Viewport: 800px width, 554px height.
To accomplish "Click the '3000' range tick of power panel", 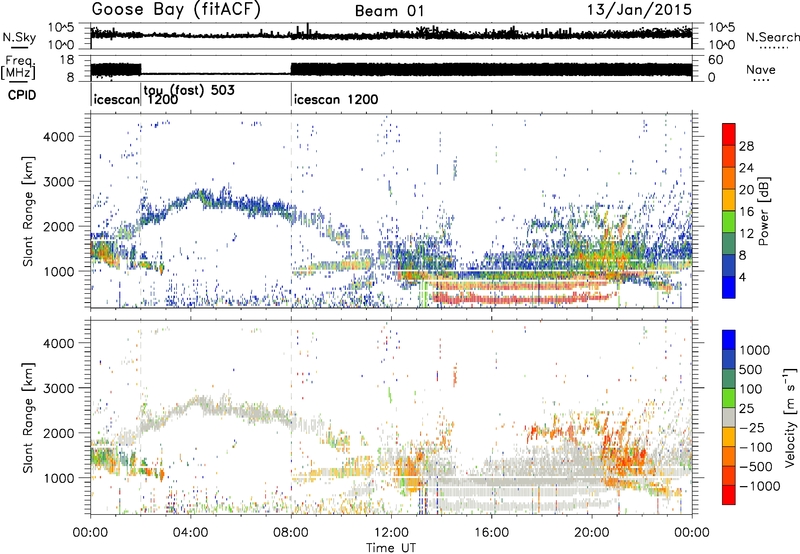I will click(59, 182).
